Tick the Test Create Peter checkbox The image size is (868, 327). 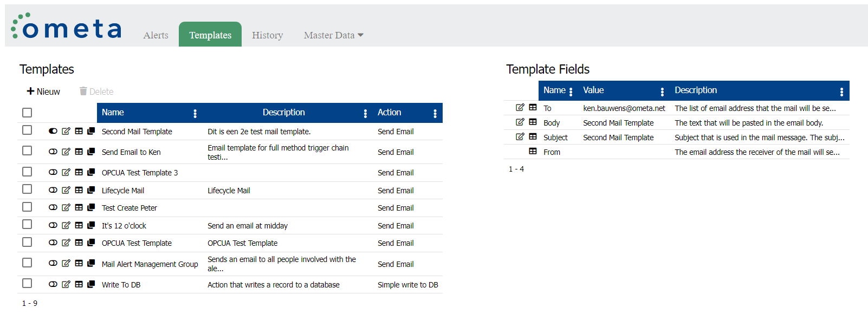(27, 207)
